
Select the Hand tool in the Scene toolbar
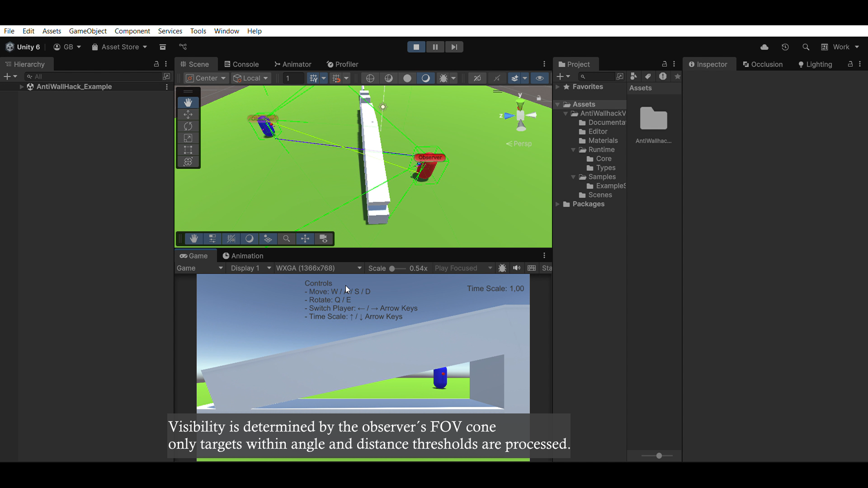click(x=188, y=102)
